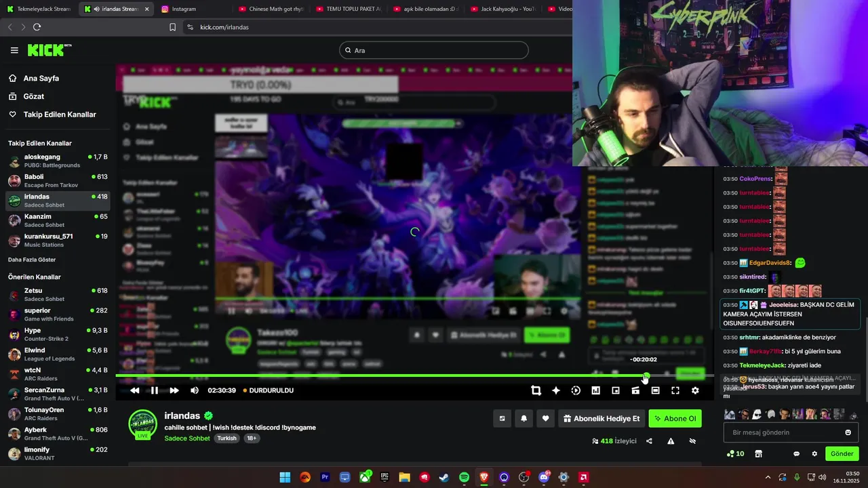Click the irlandas channel avatar
The image size is (868, 488).
pos(143,424)
